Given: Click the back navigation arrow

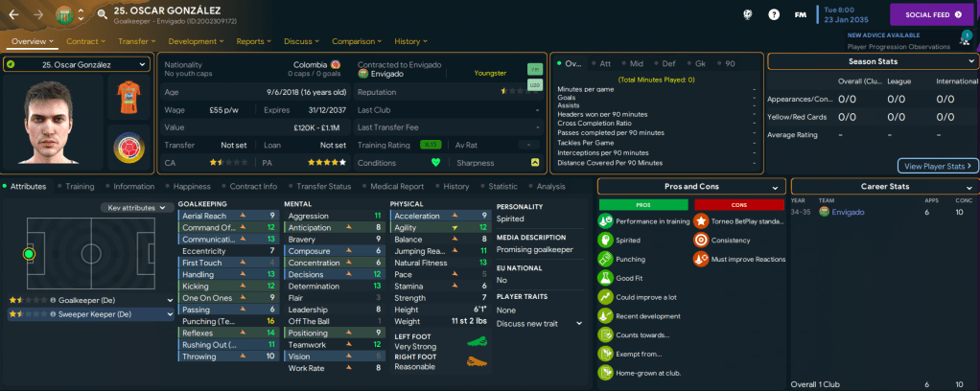Looking at the screenshot, I should 15,14.
